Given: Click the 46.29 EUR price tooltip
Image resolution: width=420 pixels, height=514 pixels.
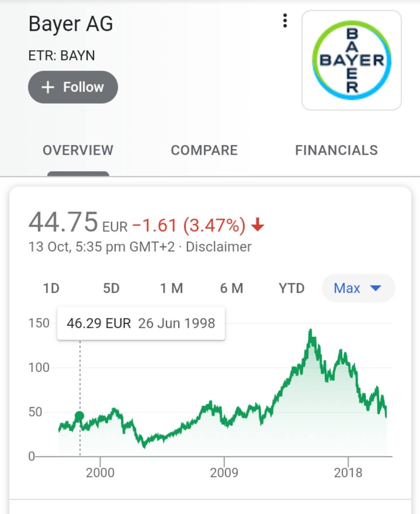Looking at the screenshot, I should 141,323.
